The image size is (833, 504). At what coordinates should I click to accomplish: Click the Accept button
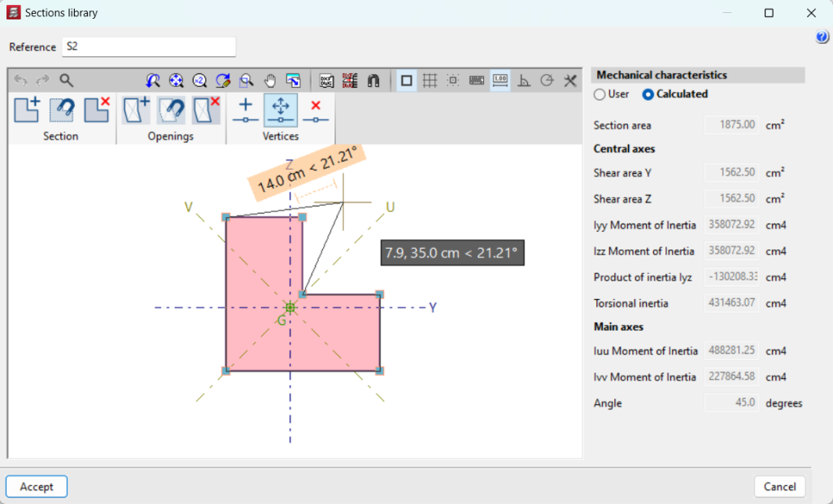[36, 486]
